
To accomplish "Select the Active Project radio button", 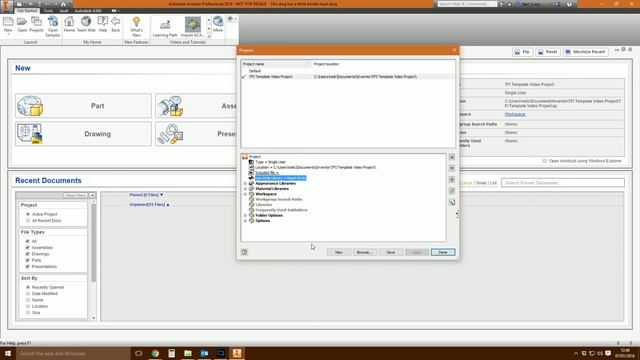I will pos(28,214).
